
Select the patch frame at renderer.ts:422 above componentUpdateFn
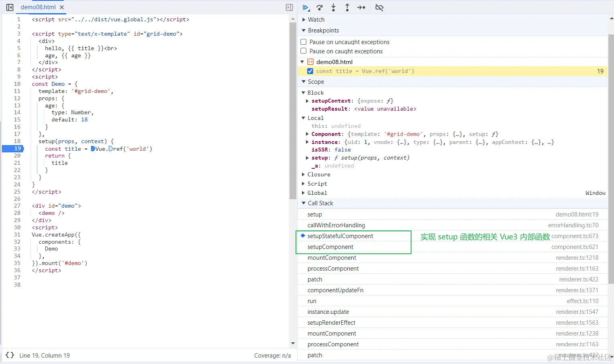453,279
